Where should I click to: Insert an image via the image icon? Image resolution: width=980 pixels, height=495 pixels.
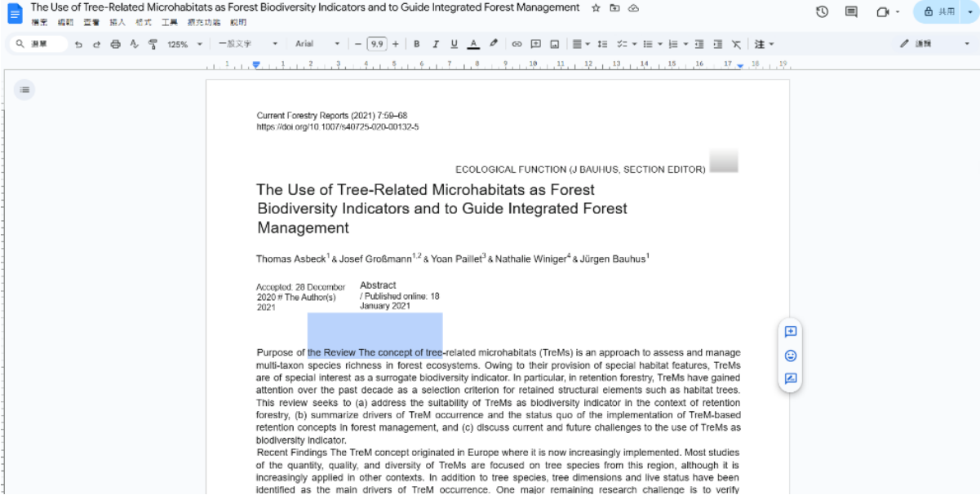(555, 44)
